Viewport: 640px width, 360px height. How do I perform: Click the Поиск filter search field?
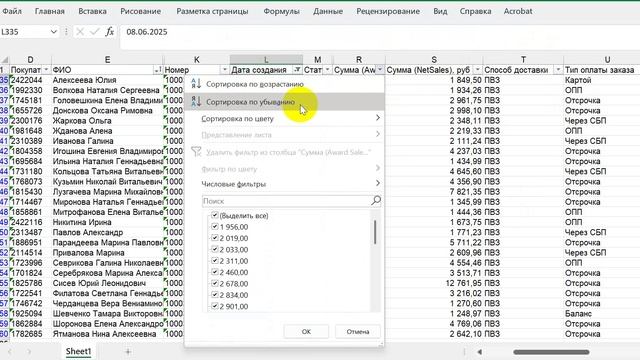(291, 201)
